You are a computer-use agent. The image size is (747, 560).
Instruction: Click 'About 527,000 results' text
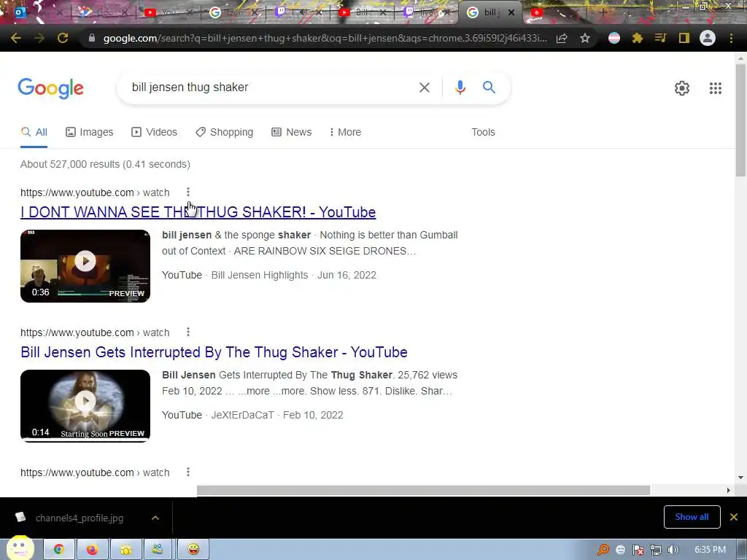click(x=70, y=164)
